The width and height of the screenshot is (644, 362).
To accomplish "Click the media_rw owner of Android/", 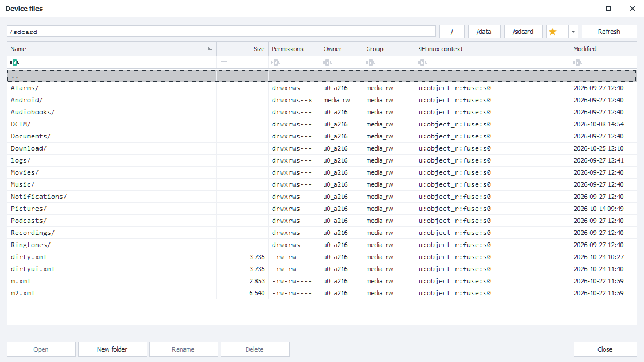I will point(336,100).
